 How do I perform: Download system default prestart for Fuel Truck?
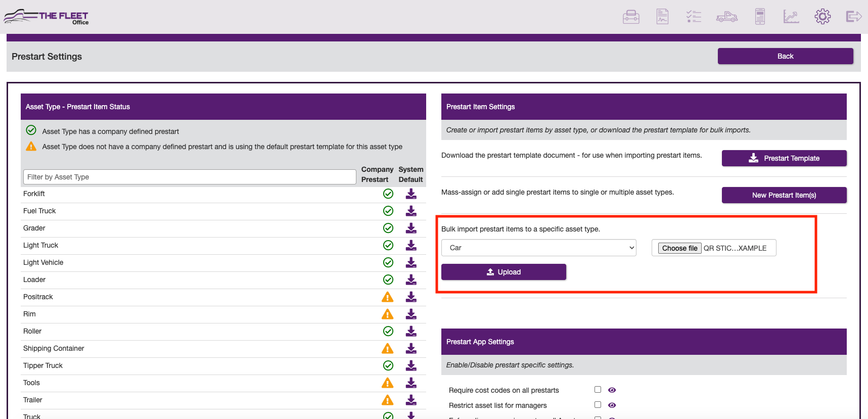point(411,211)
